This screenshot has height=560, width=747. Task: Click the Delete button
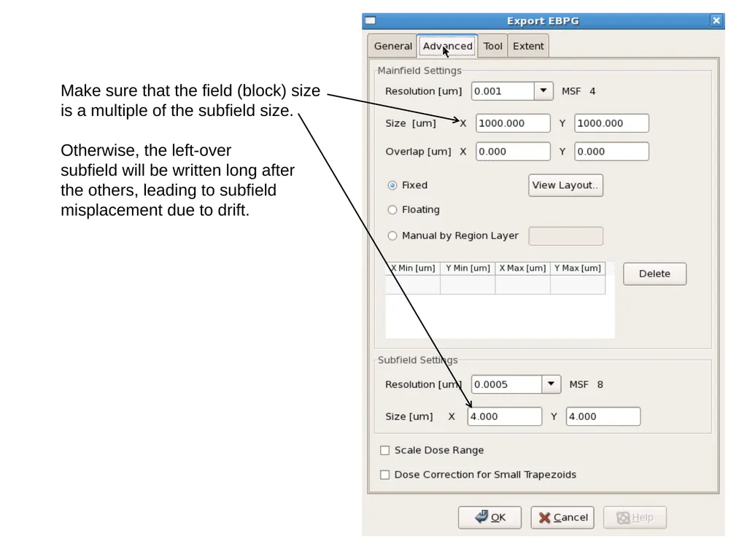click(654, 274)
